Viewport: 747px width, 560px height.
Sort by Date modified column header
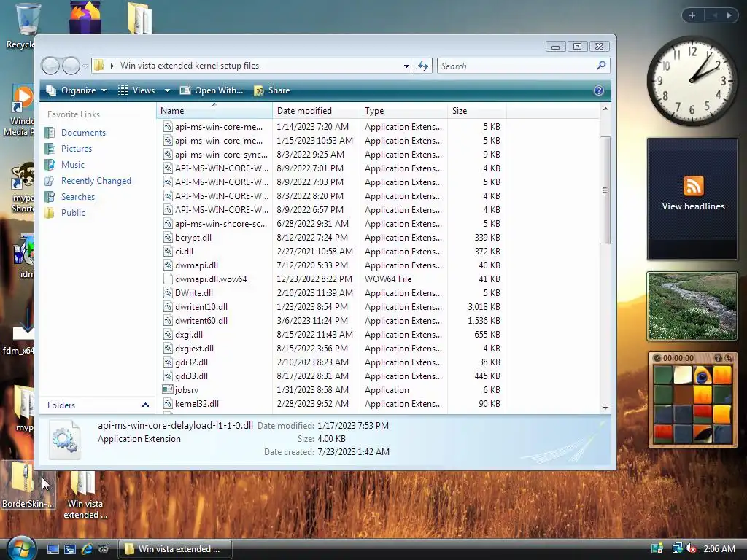[317, 111]
